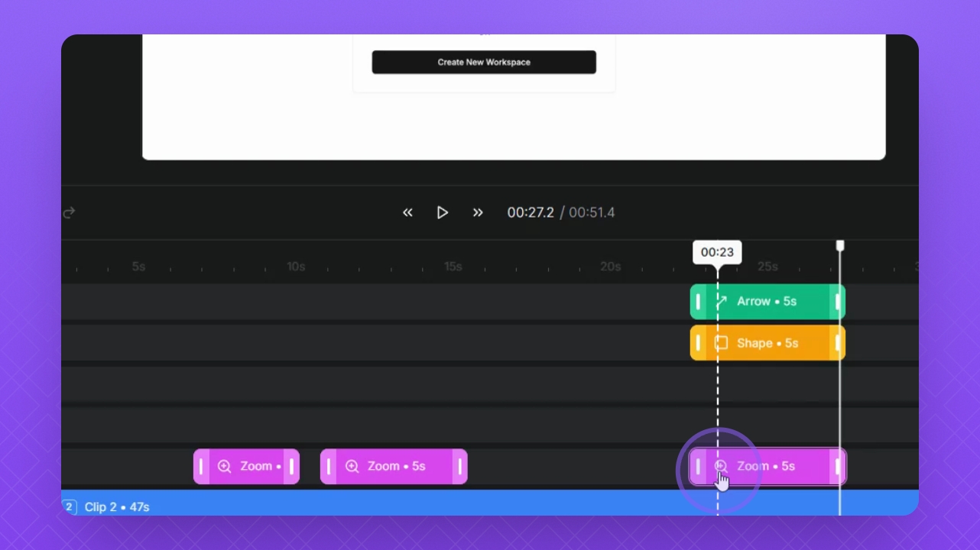Click the Arrow clip's left trim handle

pos(698,302)
